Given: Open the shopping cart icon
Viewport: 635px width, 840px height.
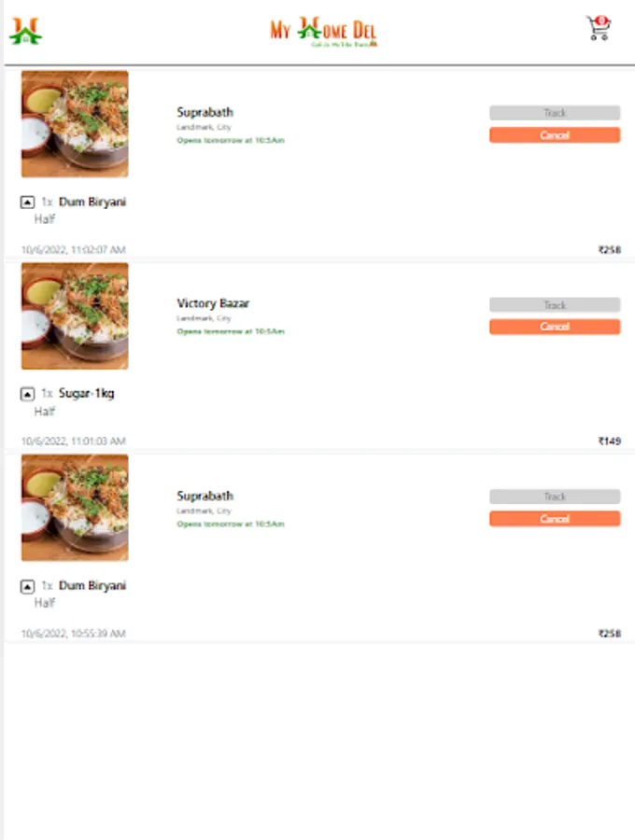Looking at the screenshot, I should (x=599, y=28).
